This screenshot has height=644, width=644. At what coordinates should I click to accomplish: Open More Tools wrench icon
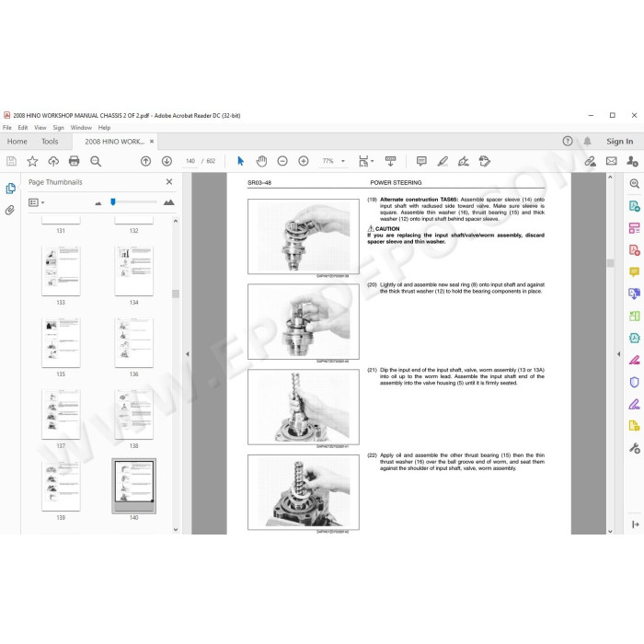click(x=635, y=448)
